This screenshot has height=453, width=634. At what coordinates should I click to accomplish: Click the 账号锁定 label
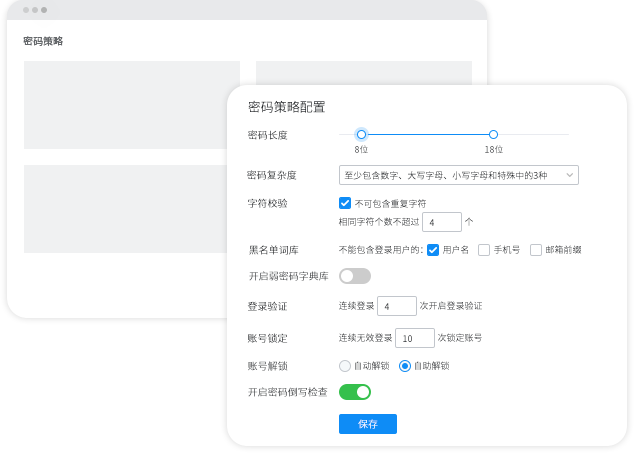[267, 338]
